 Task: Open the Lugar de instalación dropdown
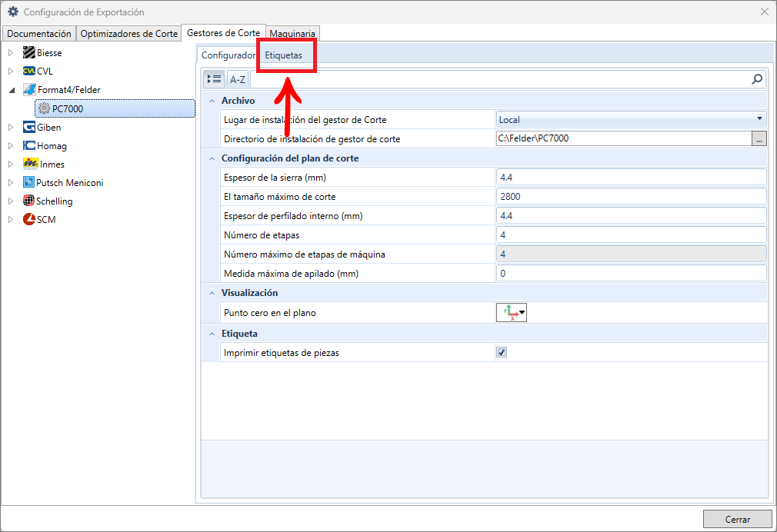click(x=759, y=119)
